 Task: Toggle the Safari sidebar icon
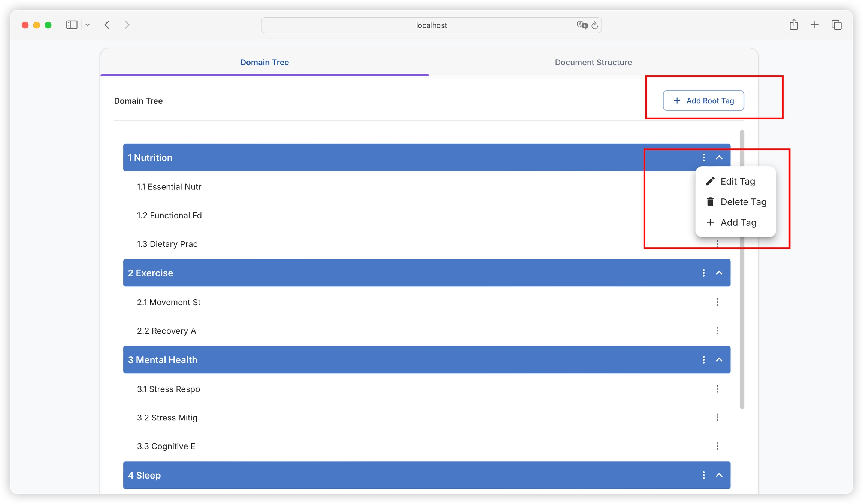point(72,25)
